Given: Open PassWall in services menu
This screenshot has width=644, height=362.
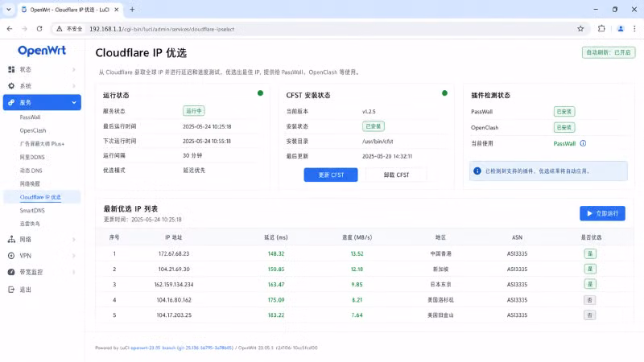Looking at the screenshot, I should (30, 117).
